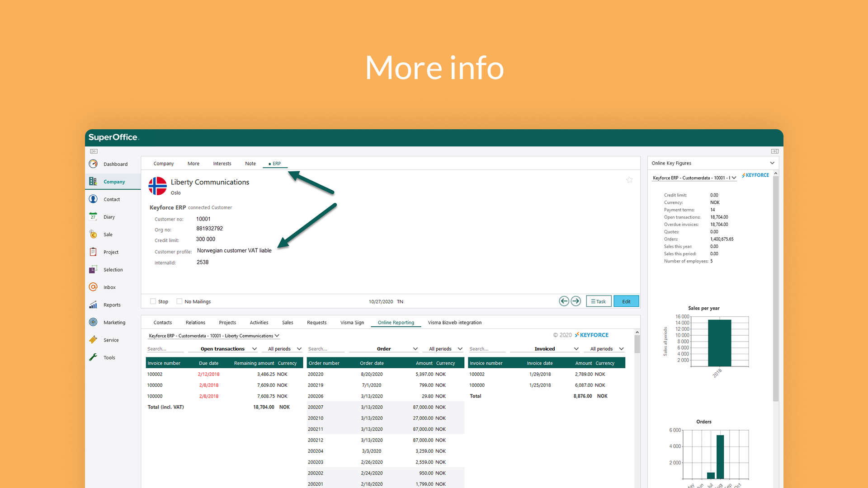Click the Tools wrench icon
The width and height of the screenshot is (868, 488).
[93, 357]
